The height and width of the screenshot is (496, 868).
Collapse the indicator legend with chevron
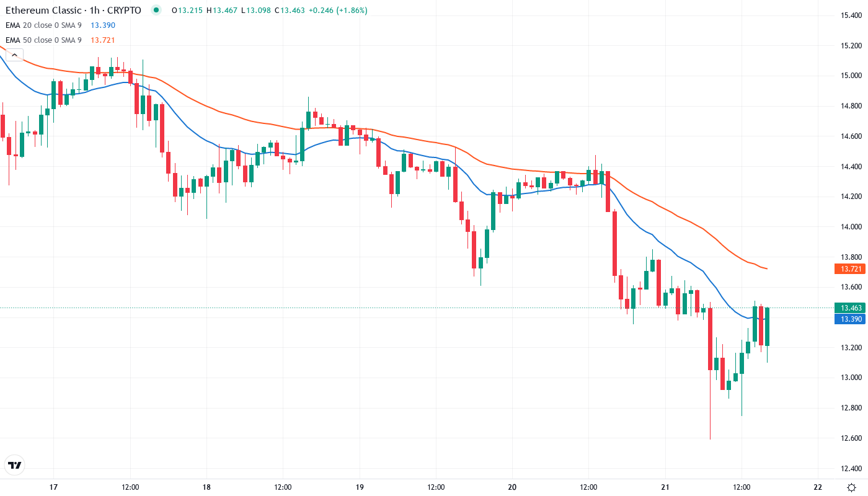tap(14, 55)
